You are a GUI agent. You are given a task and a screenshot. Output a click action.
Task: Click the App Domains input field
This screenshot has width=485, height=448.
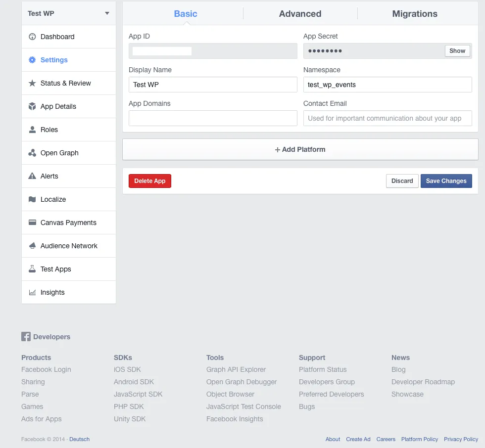[213, 118]
